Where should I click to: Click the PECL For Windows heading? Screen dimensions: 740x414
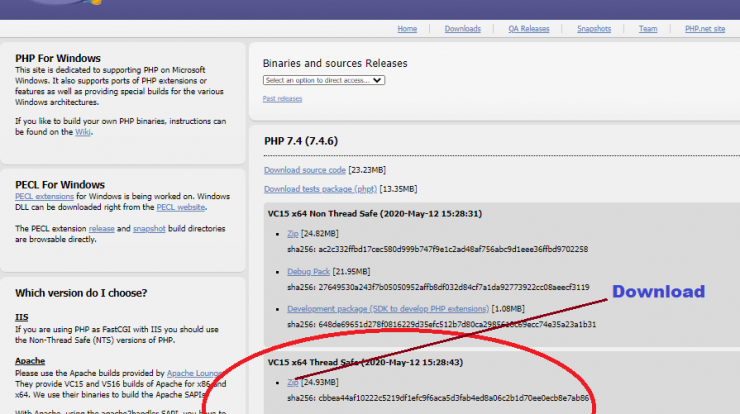point(60,185)
